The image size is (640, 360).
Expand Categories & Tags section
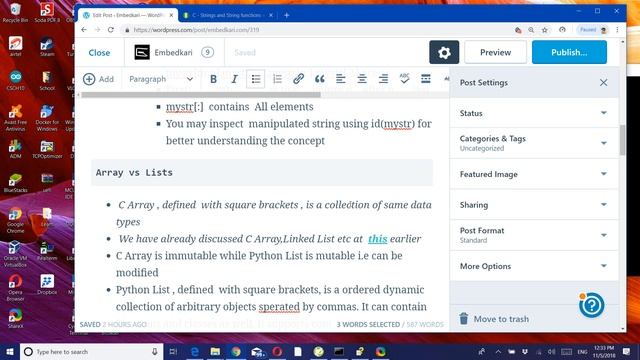(534, 143)
